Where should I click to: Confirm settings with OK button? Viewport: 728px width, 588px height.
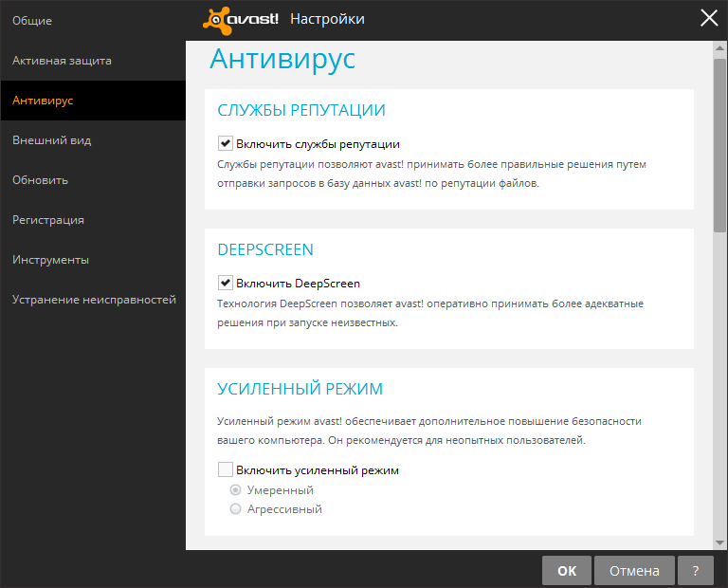(x=567, y=570)
